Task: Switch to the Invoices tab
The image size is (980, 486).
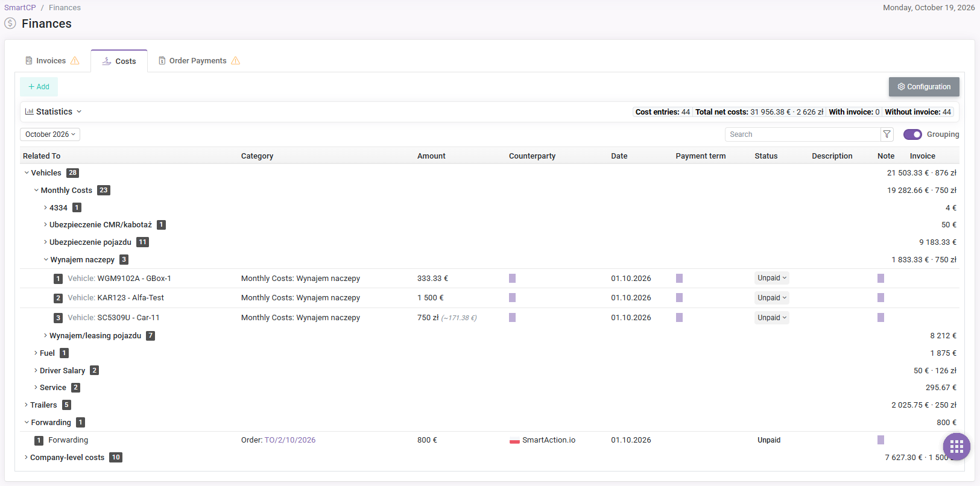Action: [x=52, y=61]
